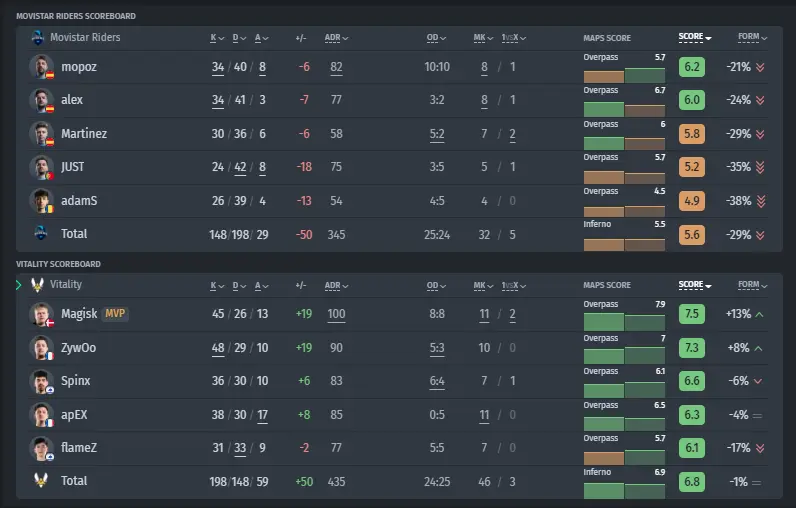Click the Vitality logo in header
The image size is (796, 508).
[37, 285]
